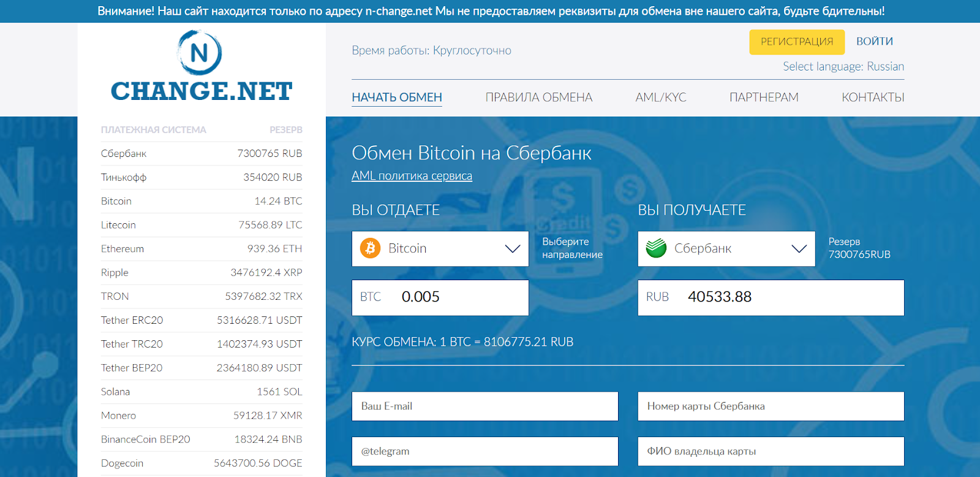Select Dogecoin in the reserve list
Image resolution: width=980 pixels, height=477 pixels.
click(202, 464)
